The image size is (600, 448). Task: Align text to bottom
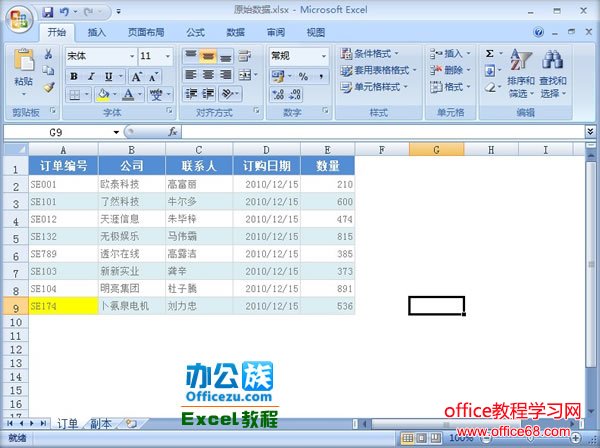[226, 56]
